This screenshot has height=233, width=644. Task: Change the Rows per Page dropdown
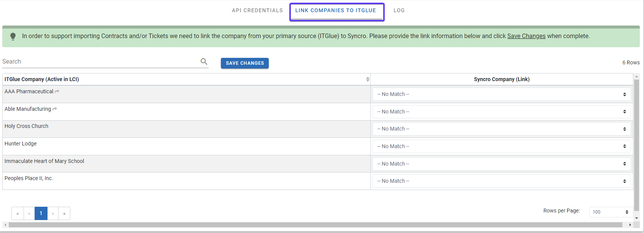click(611, 212)
